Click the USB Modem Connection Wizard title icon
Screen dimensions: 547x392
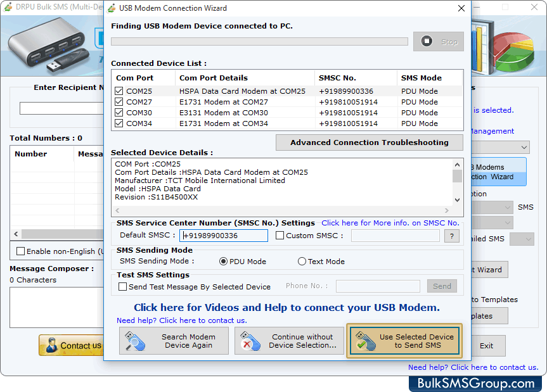pyautogui.click(x=112, y=8)
